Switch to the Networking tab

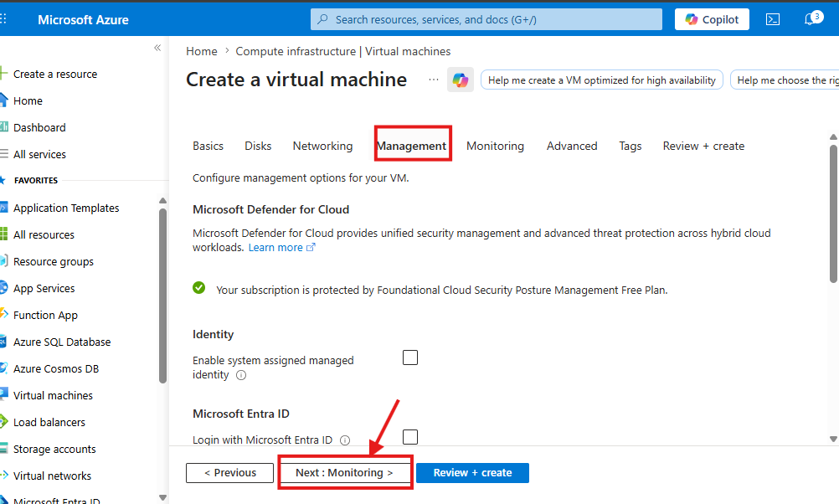pyautogui.click(x=322, y=146)
